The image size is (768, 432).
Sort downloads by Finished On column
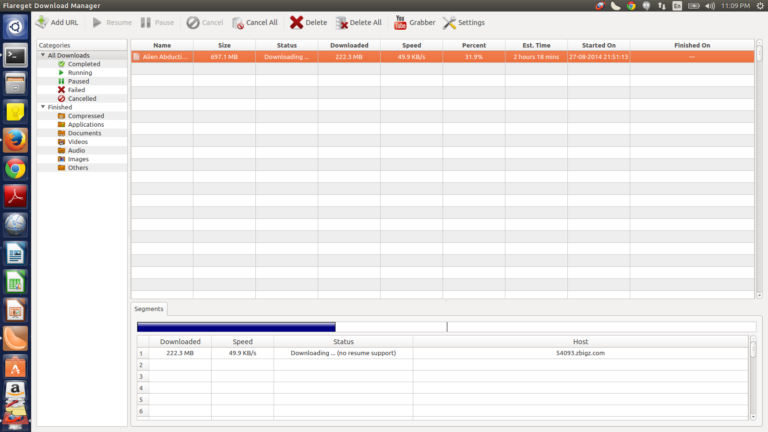(x=692, y=45)
